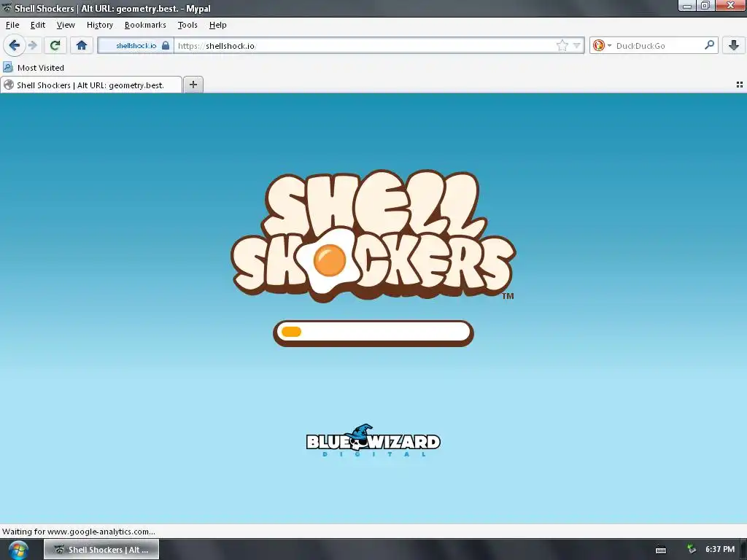Click the Blue Wizard Digital logo
The height and width of the screenshot is (560, 747).
[x=373, y=440]
